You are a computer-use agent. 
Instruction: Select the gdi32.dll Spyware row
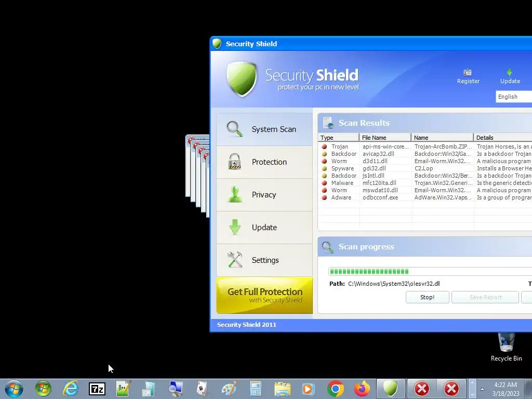click(x=425, y=169)
